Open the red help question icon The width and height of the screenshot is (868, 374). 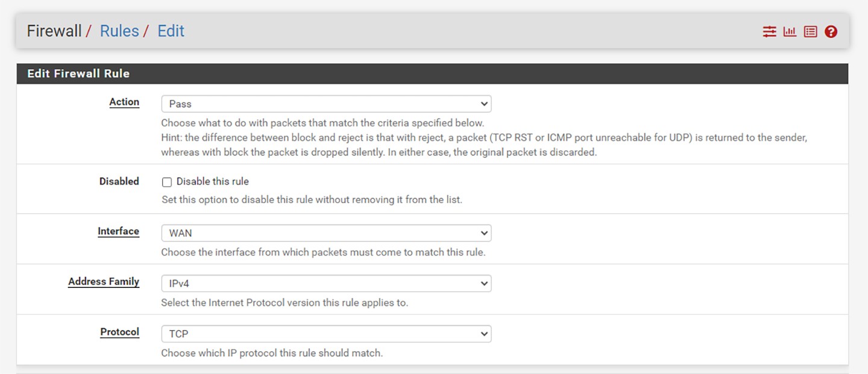pyautogui.click(x=831, y=31)
